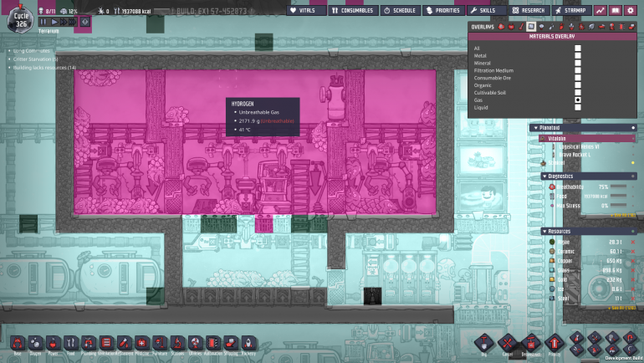This screenshot has height=363, width=644.
Task: Toggle the red alert button
Action: click(85, 22)
